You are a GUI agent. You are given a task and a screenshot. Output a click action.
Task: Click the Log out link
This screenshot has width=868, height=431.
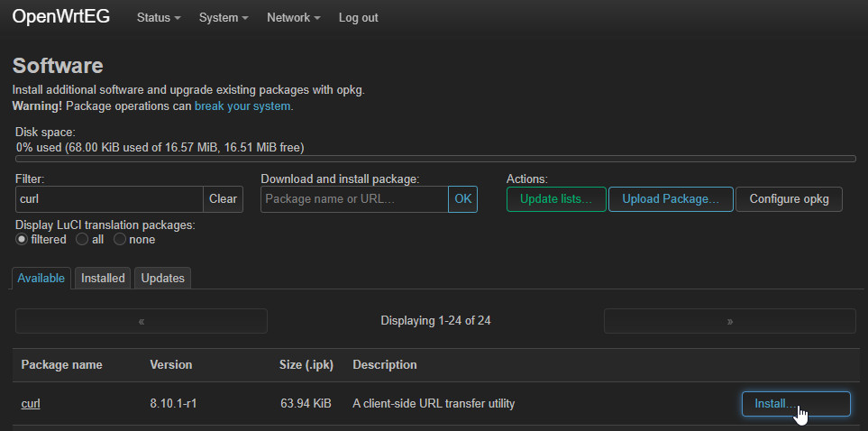coord(358,18)
